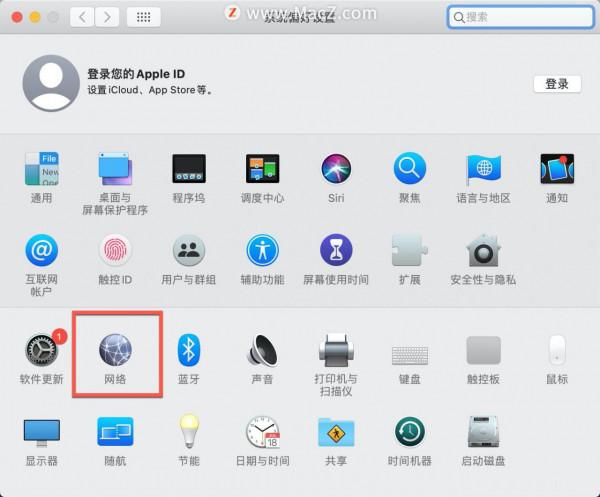The width and height of the screenshot is (600, 497).
Task: Click the Apple ID avatar picture
Action: pyautogui.click(x=51, y=83)
